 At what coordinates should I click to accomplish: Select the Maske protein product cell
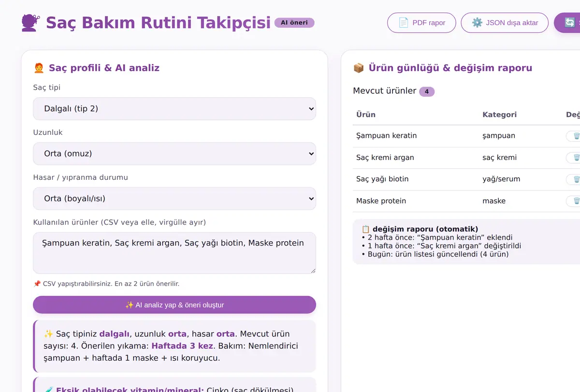click(x=381, y=201)
